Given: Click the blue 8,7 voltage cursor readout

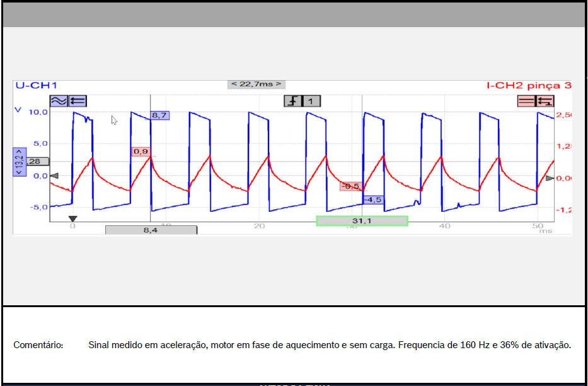Looking at the screenshot, I should 159,115.
